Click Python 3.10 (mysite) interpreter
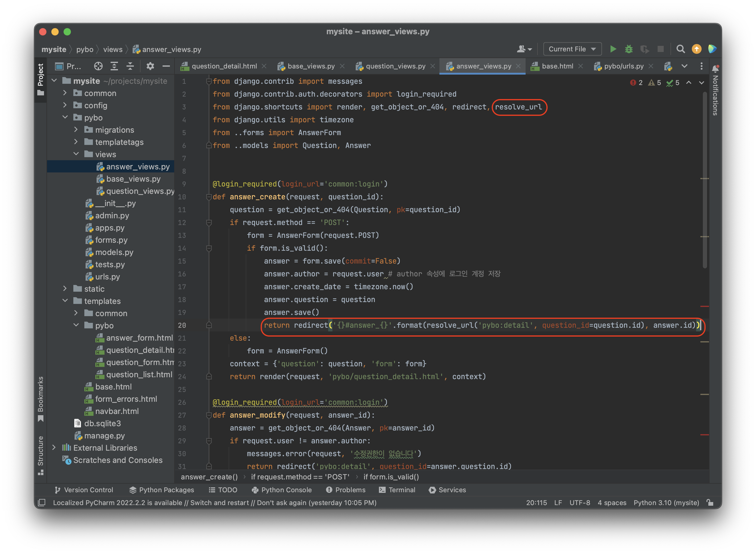This screenshot has height=554, width=756. 666,502
